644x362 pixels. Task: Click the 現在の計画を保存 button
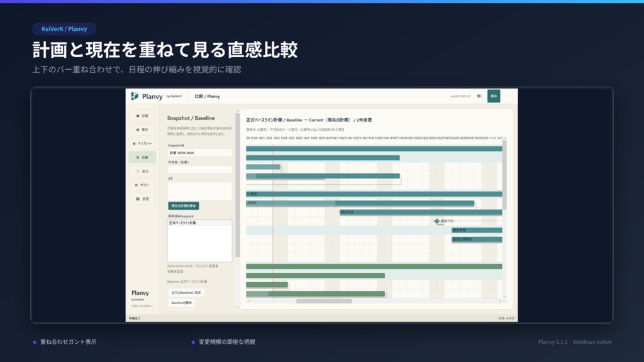click(184, 206)
